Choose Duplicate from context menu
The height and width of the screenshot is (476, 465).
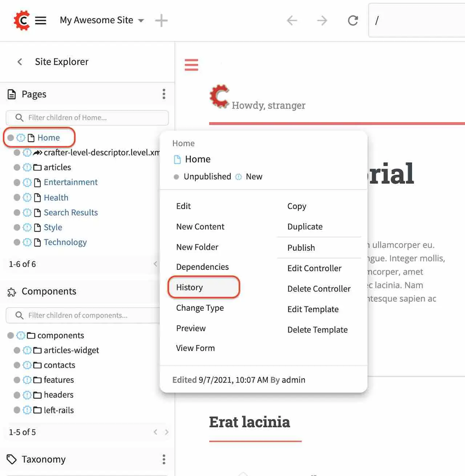click(305, 227)
